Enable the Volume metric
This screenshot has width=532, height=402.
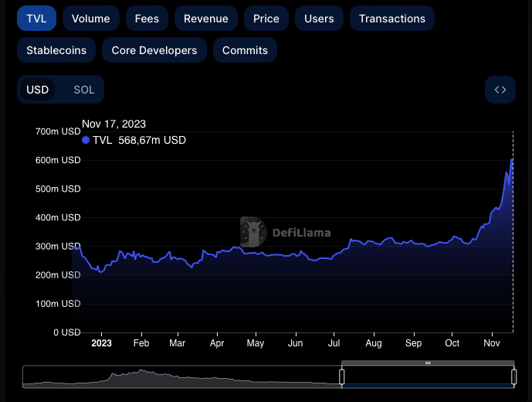click(x=90, y=19)
